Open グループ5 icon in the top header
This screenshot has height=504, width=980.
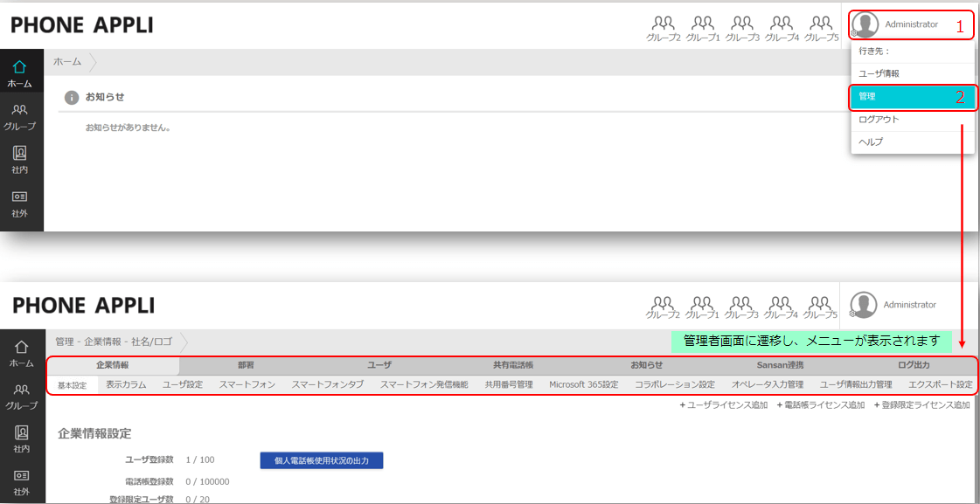coord(821,29)
